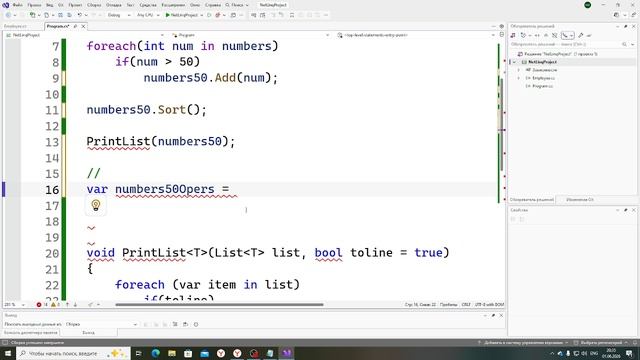Switch to the Program.cs editor tab
The height and width of the screenshot is (360, 640).
click(x=58, y=26)
